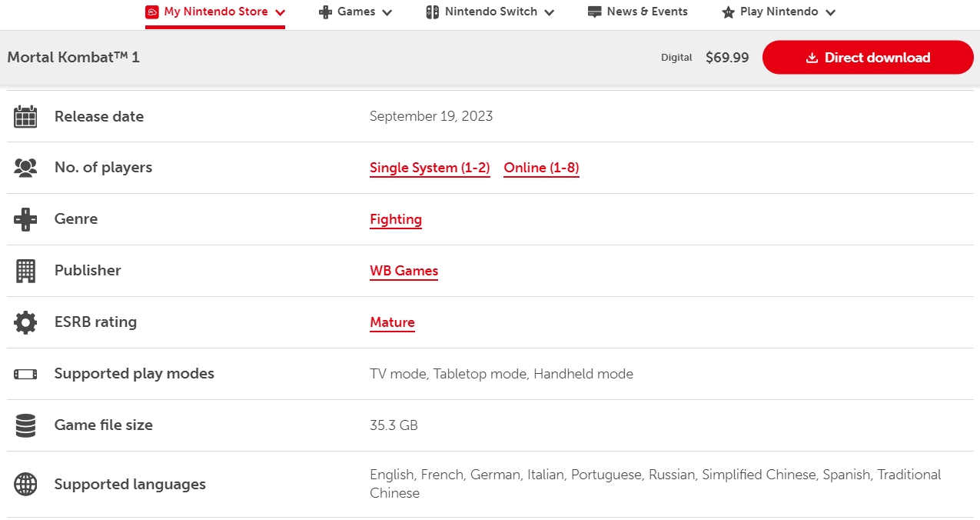Image resolution: width=980 pixels, height=520 pixels.
Task: Click the Supported languages label
Action: (130, 485)
